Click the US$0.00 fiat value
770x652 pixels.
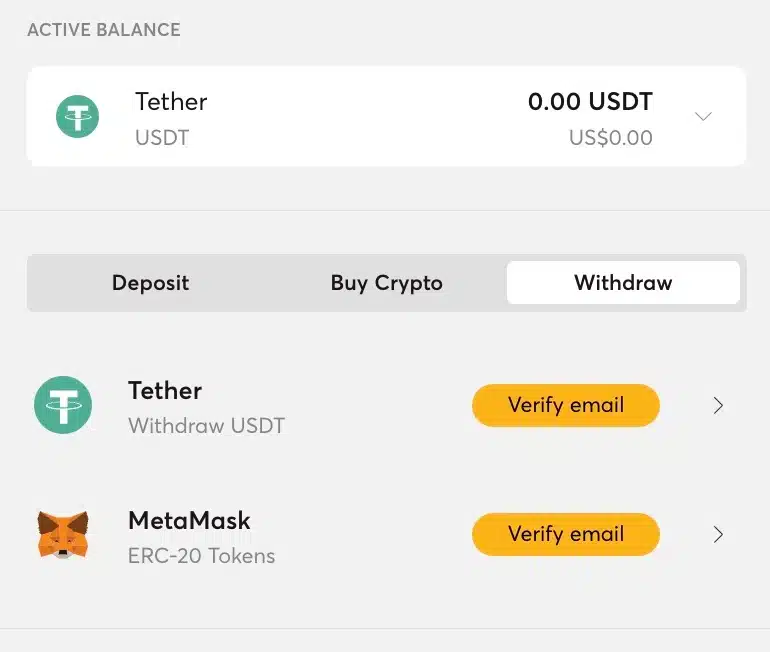611,137
